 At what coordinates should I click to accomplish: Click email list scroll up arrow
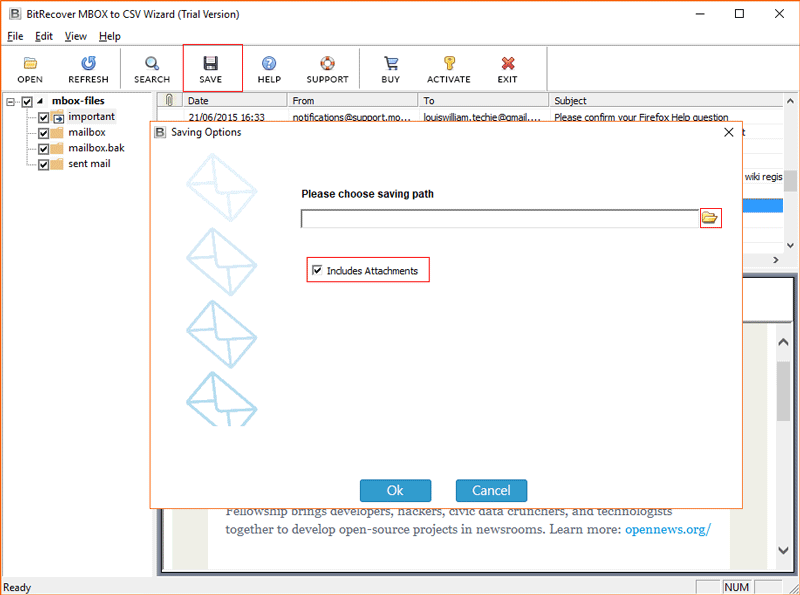click(790, 101)
